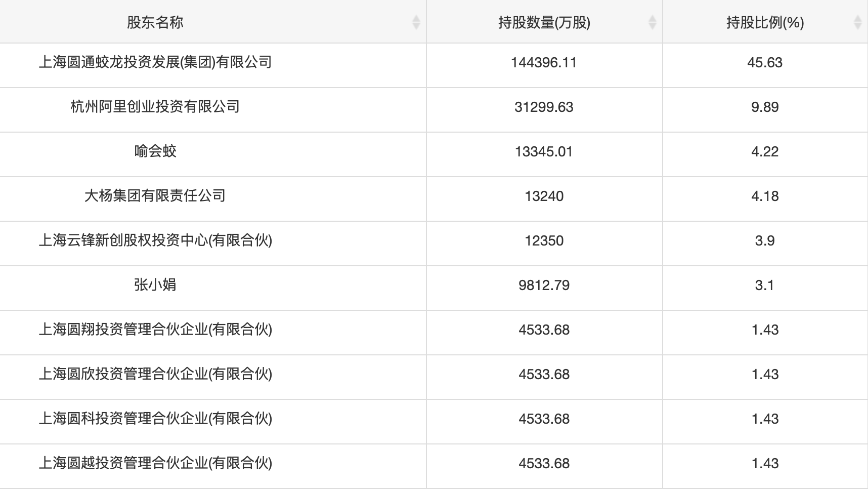Click on 上海圆欣投资管理合伙企业(有限合伙)
The width and height of the screenshot is (868, 489).
point(155,374)
